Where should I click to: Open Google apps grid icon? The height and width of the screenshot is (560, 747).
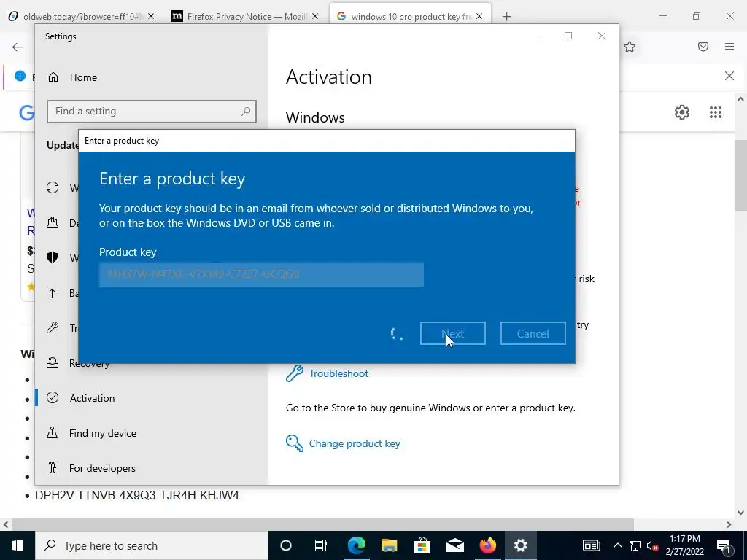[715, 112]
